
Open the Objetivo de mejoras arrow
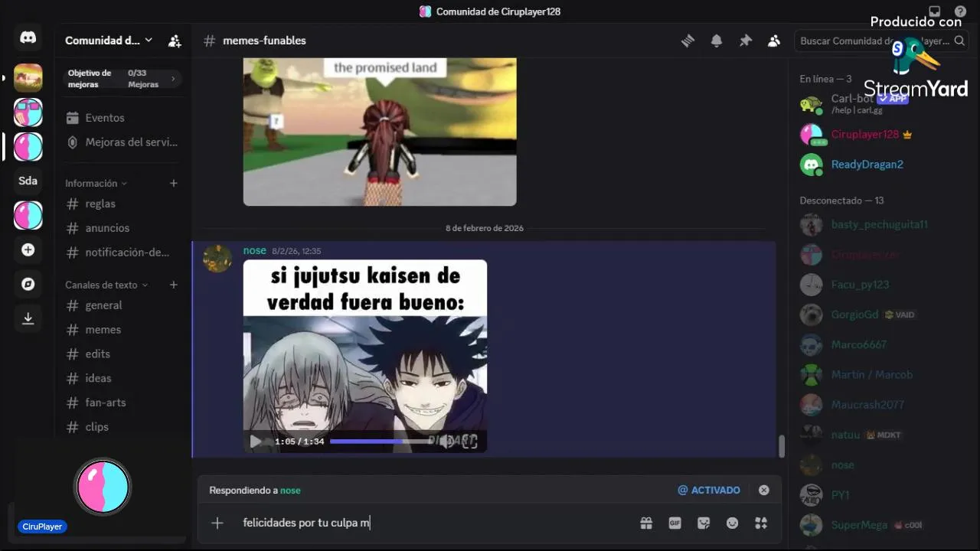coord(173,79)
